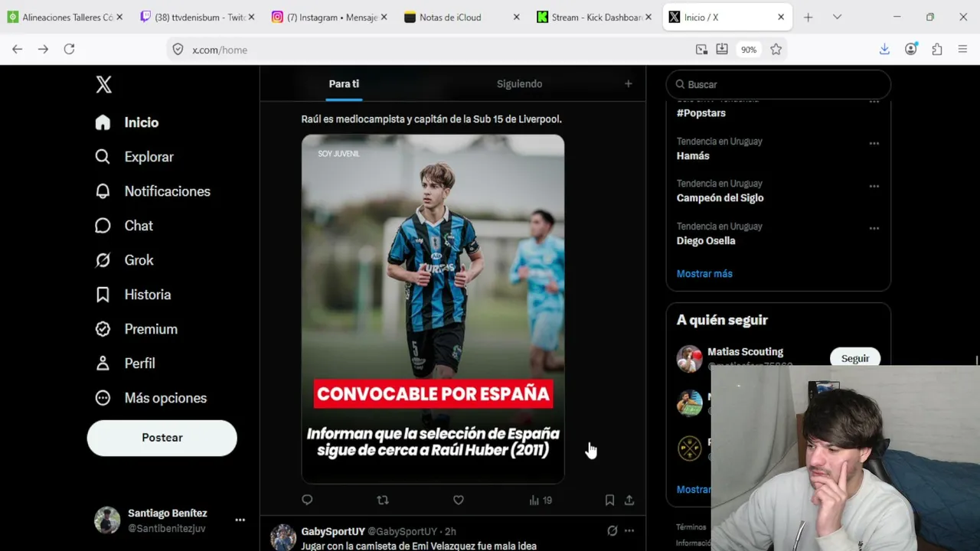Image resolution: width=980 pixels, height=551 pixels.
Task: Click Grok icon on GabySportUY post
Action: pos(612,530)
